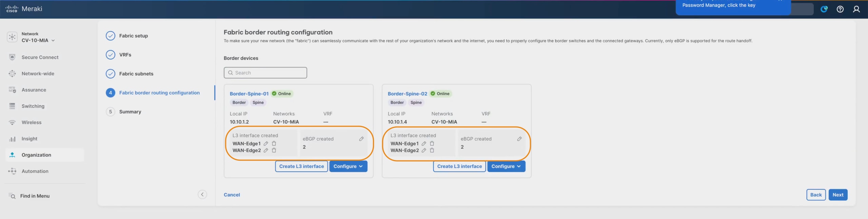Image resolution: width=868 pixels, height=219 pixels.
Task: Click the Switching sidebar icon
Action: [12, 106]
